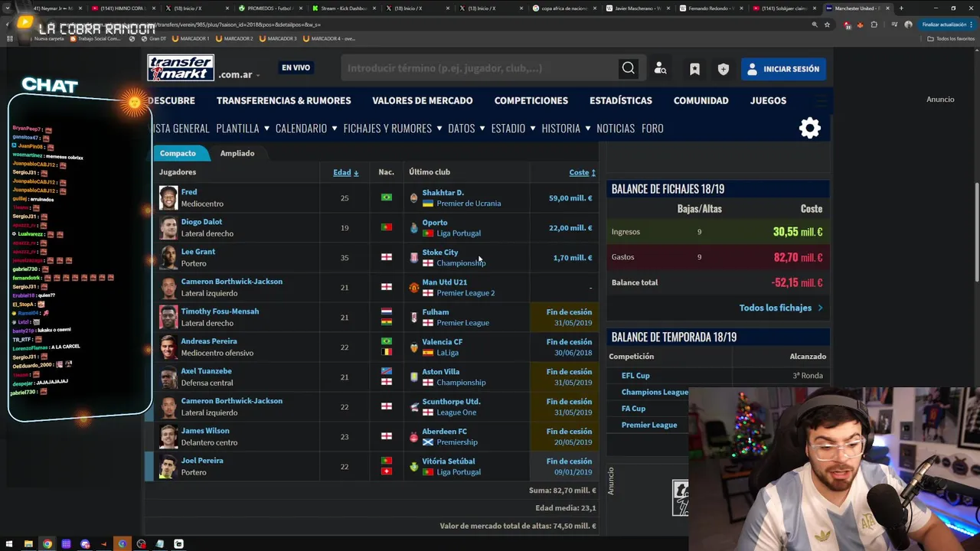Open the DESCUBRE menu
The height and width of the screenshot is (551, 980).
pos(171,100)
